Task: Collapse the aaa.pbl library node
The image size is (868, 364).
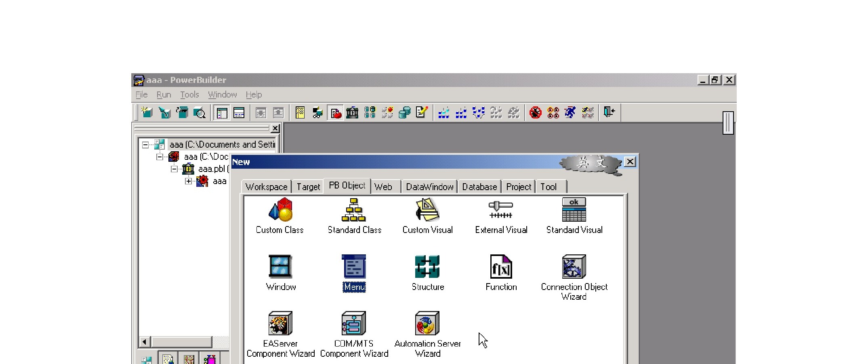Action: click(x=174, y=169)
